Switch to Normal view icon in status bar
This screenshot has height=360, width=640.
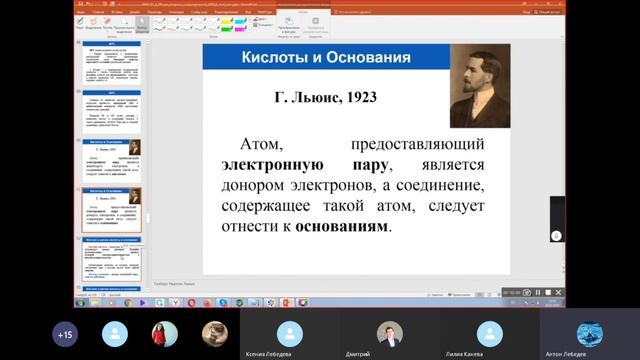point(480,294)
